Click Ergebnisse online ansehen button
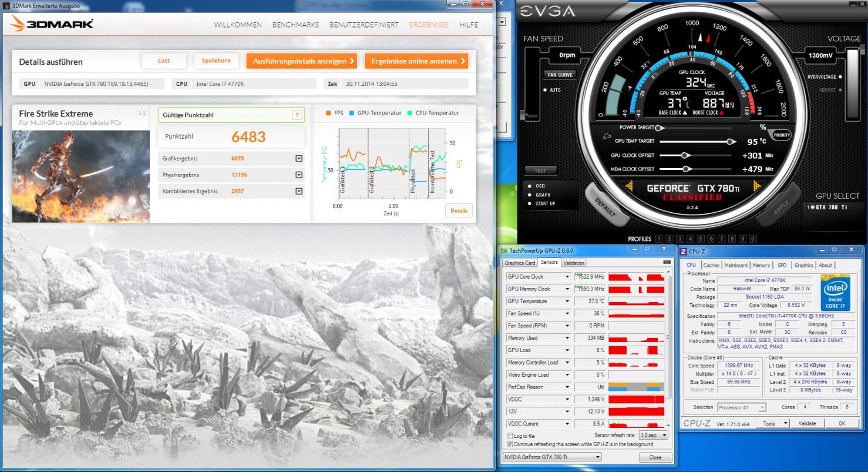The image size is (868, 472). pos(416,61)
